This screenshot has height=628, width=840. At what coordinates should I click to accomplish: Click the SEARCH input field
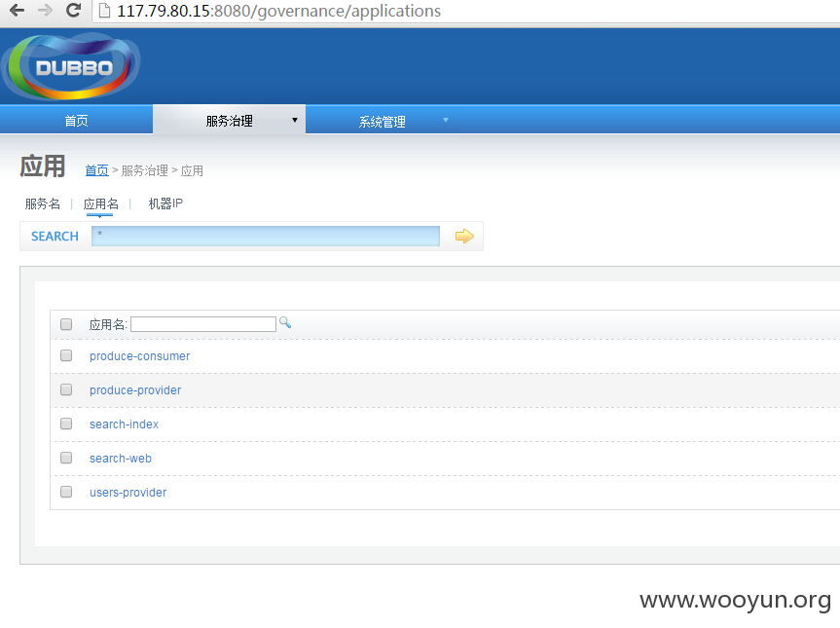266,236
